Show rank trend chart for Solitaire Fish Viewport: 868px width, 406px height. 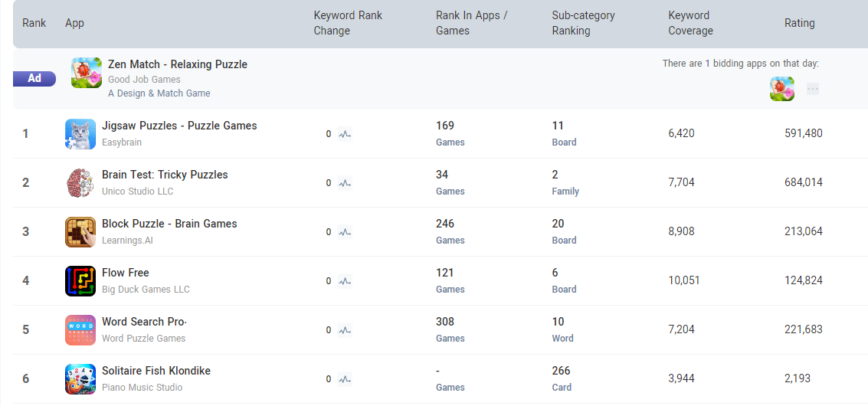point(345,379)
